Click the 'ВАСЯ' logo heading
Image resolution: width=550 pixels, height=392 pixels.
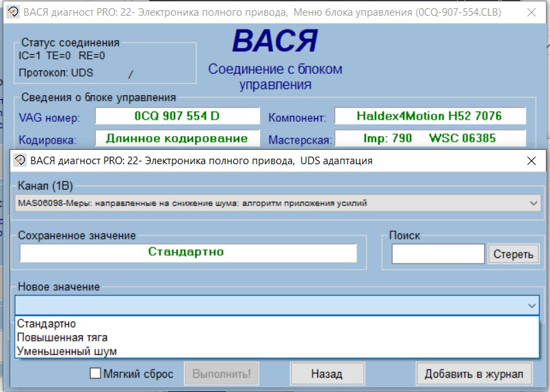276,41
